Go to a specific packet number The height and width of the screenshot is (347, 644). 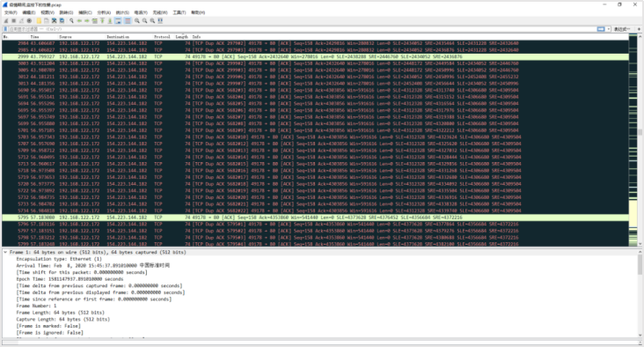click(x=94, y=20)
